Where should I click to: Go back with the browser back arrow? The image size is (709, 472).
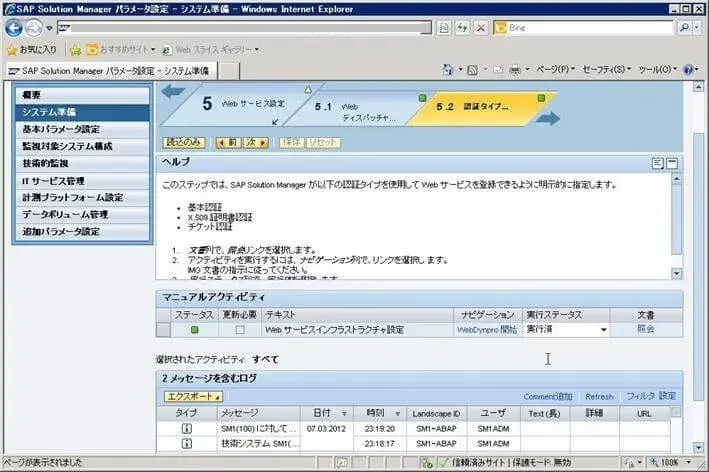coord(13,28)
